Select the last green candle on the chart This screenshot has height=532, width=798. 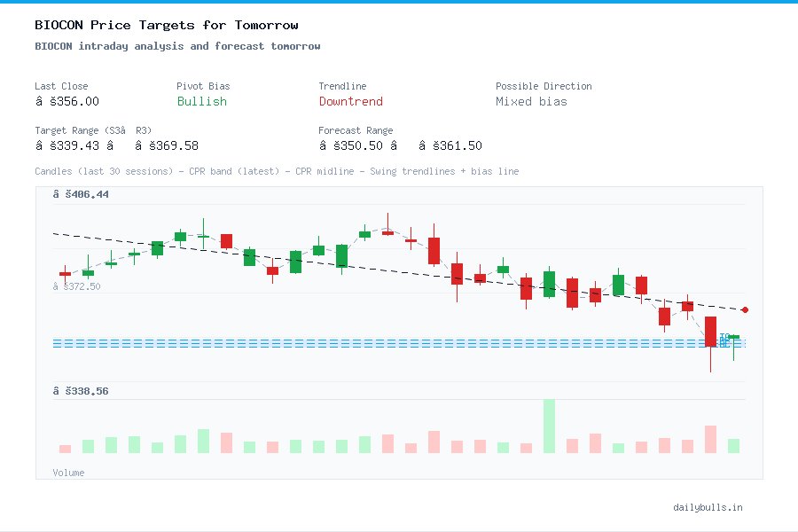(x=733, y=340)
